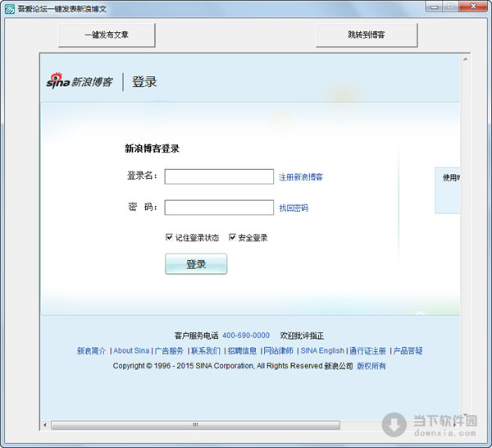Viewport: 492px width, 448px height.
Task: Open the 网站律师 footer link
Action: click(278, 350)
